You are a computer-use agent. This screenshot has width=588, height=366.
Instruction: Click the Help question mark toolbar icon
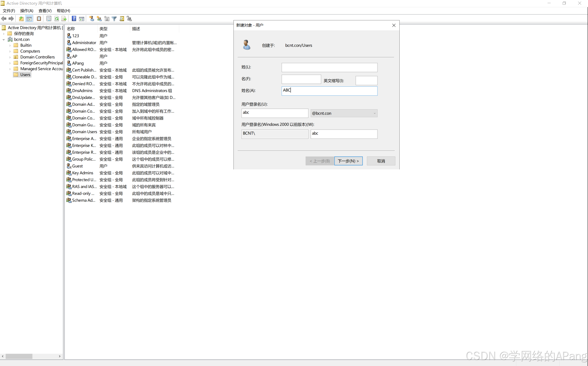pyautogui.click(x=74, y=19)
